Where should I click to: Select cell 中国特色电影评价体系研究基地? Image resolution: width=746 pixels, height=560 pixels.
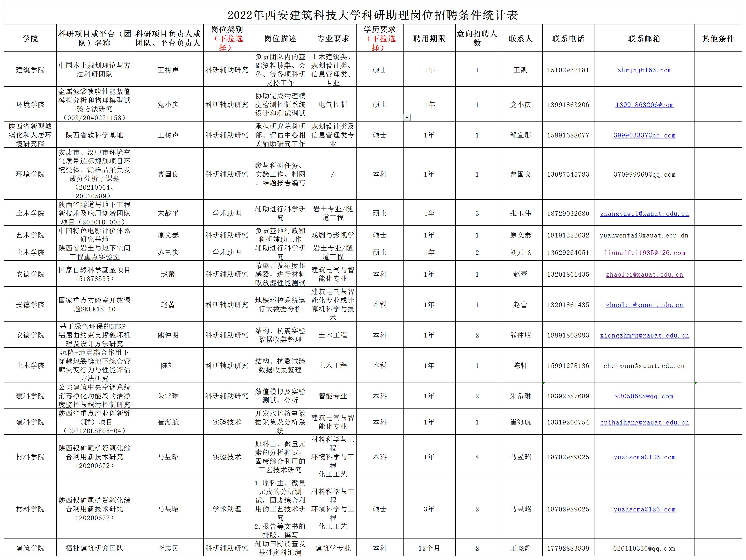[95, 235]
